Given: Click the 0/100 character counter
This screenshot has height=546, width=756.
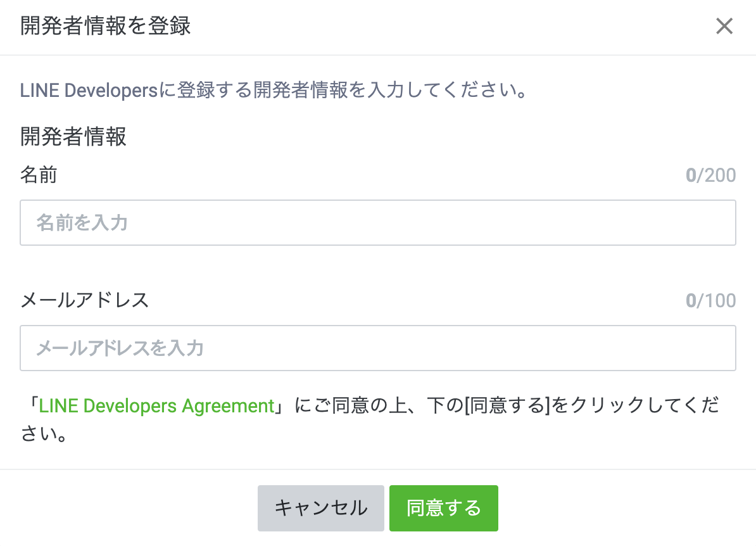Looking at the screenshot, I should point(710,300).
